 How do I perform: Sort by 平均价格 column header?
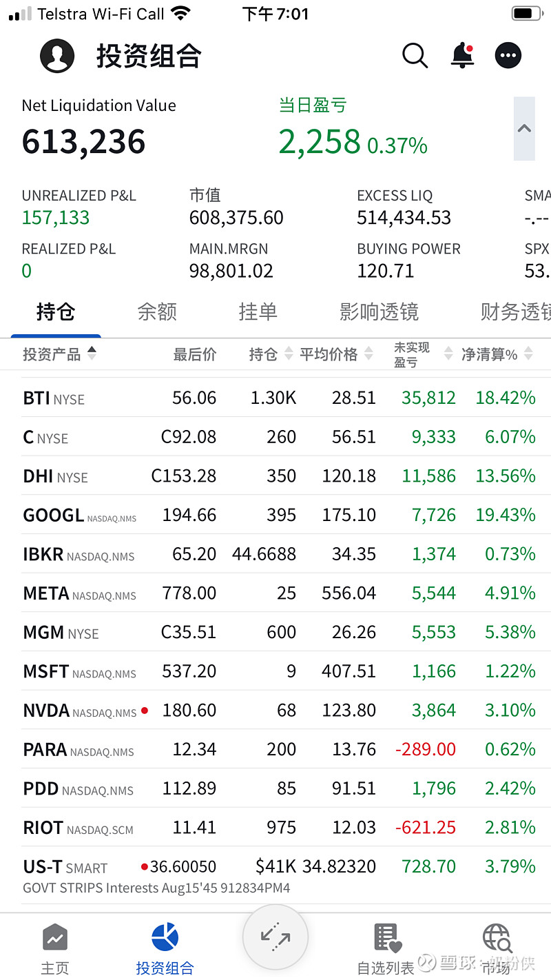(336, 354)
